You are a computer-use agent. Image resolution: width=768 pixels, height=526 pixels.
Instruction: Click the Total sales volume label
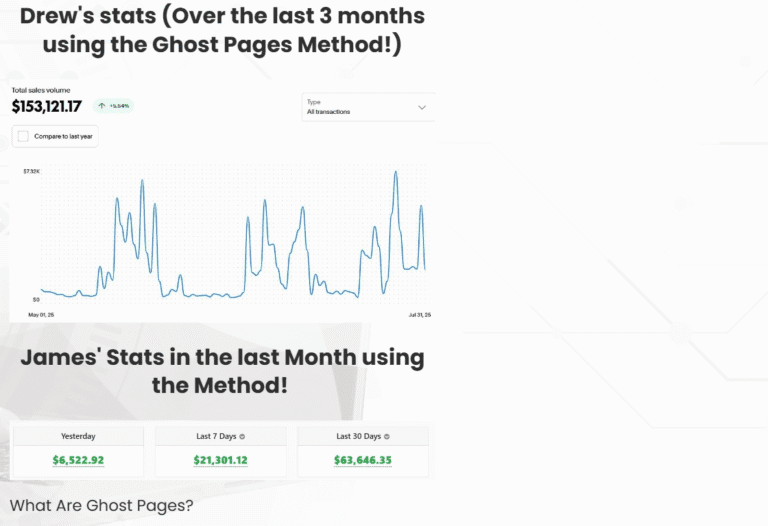point(34,90)
